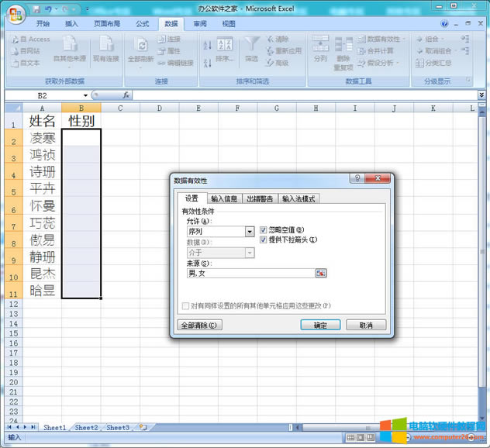490x448 pixels.
Task: Open the 输入信息 tab in dialog
Action: [224, 198]
